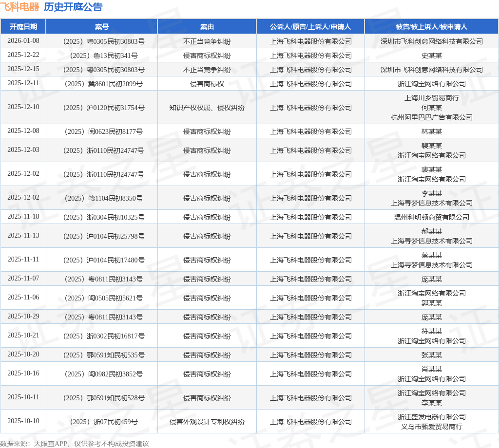Click the date 2025-12-11

(x=23, y=83)
